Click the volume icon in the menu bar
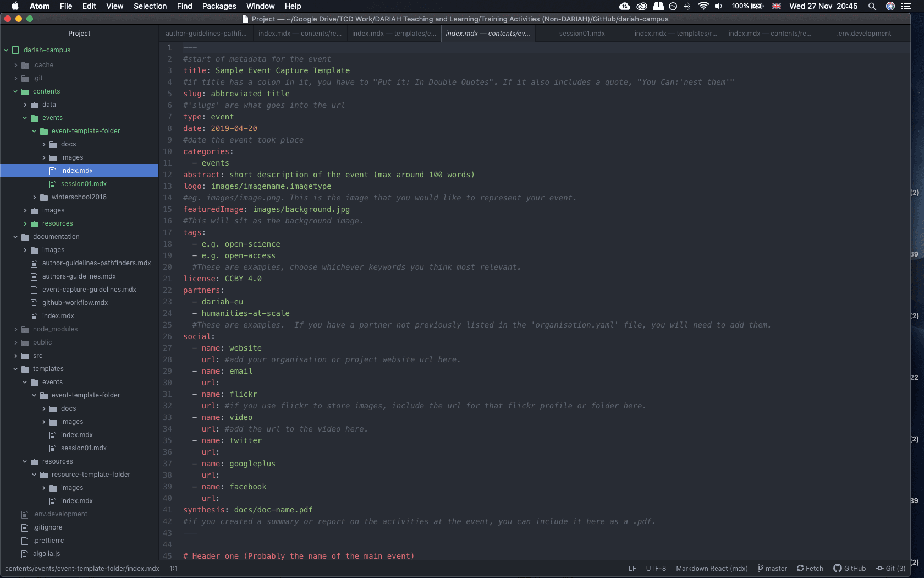Viewport: 924px width, 578px height. coord(718,7)
